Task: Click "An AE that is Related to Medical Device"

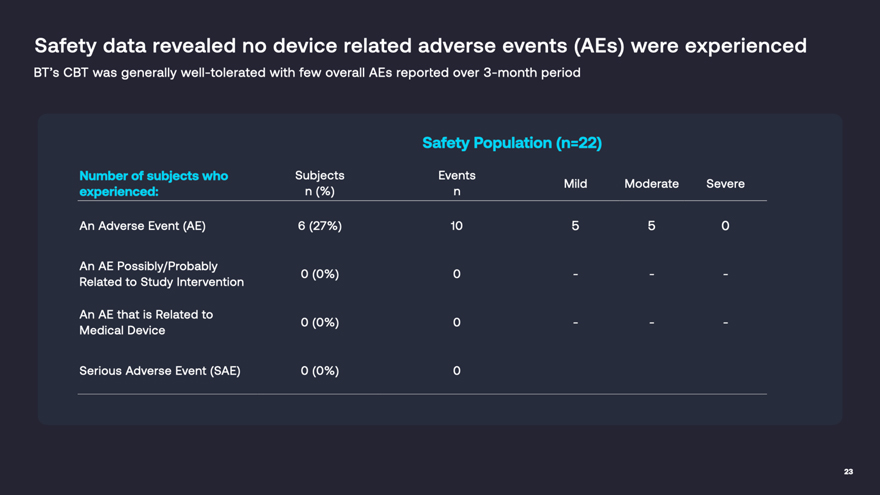Action: coord(146,322)
